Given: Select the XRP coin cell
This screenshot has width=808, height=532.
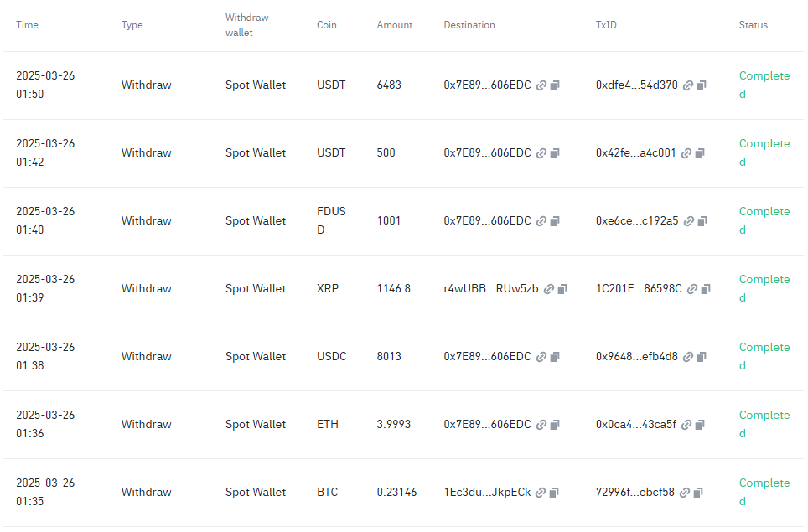Looking at the screenshot, I should pyautogui.click(x=327, y=289).
